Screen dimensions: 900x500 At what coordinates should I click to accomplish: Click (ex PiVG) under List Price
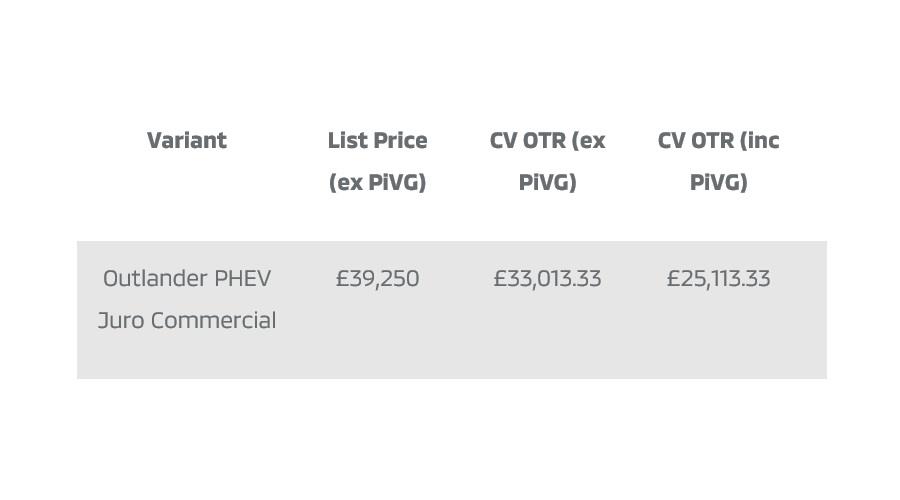tap(377, 183)
